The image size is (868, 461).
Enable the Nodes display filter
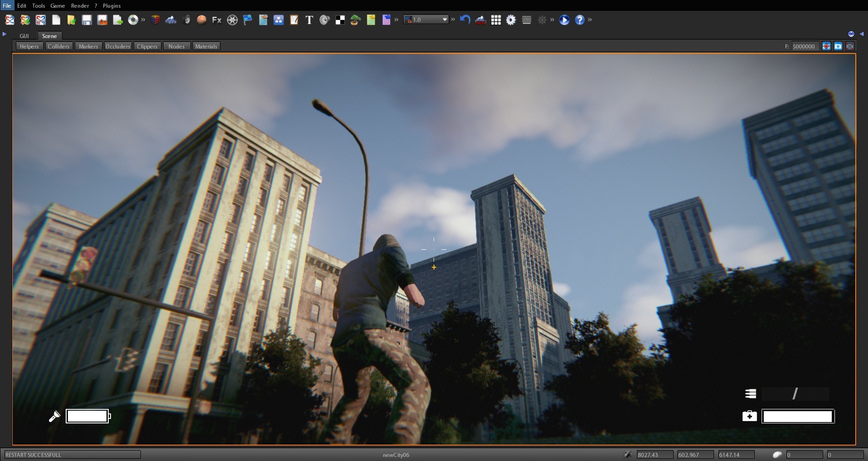[x=176, y=46]
